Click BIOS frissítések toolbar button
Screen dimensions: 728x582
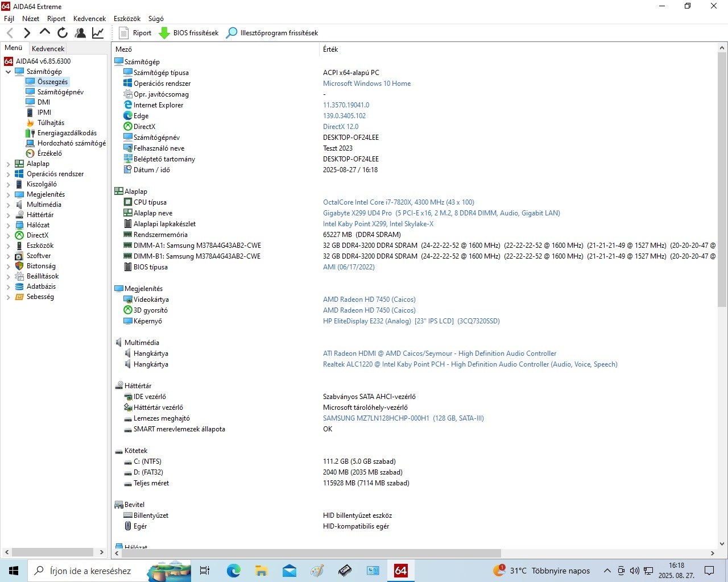[x=189, y=33]
